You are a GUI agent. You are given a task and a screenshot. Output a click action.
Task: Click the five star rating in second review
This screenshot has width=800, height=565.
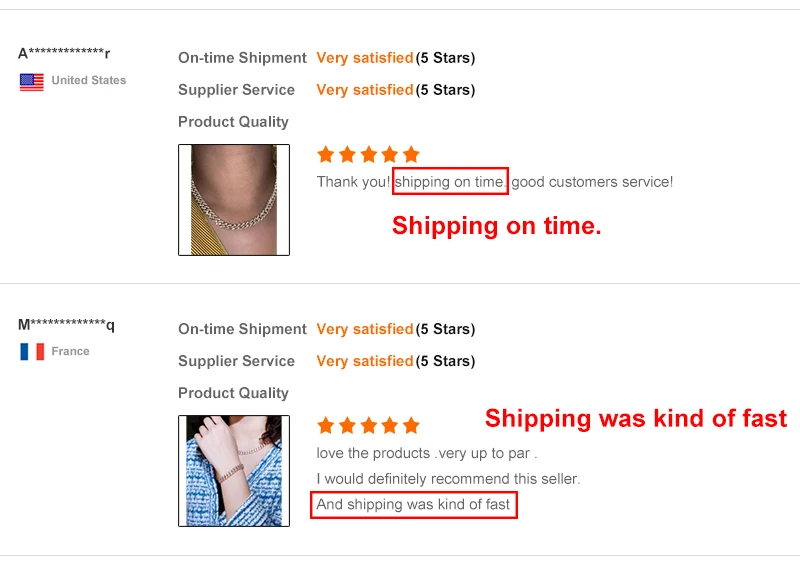pyautogui.click(x=367, y=425)
